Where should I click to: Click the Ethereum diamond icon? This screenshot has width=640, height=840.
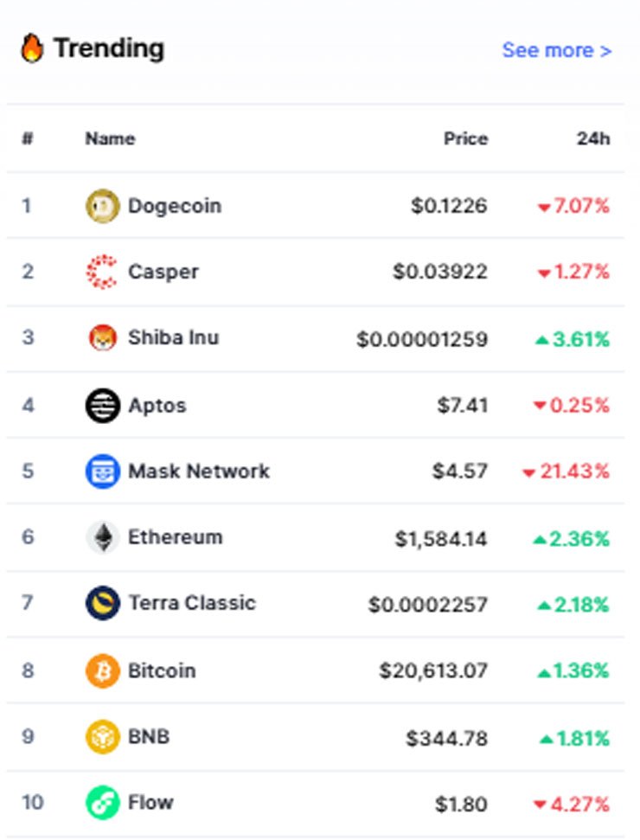(102, 537)
